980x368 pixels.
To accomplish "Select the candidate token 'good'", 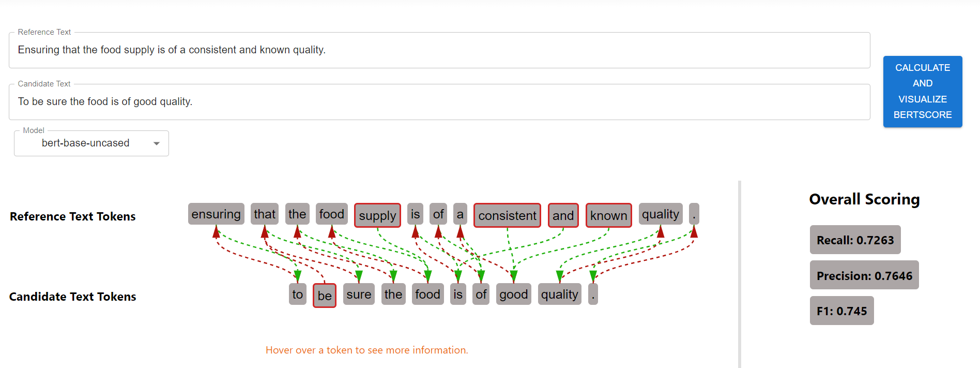I will tap(514, 295).
